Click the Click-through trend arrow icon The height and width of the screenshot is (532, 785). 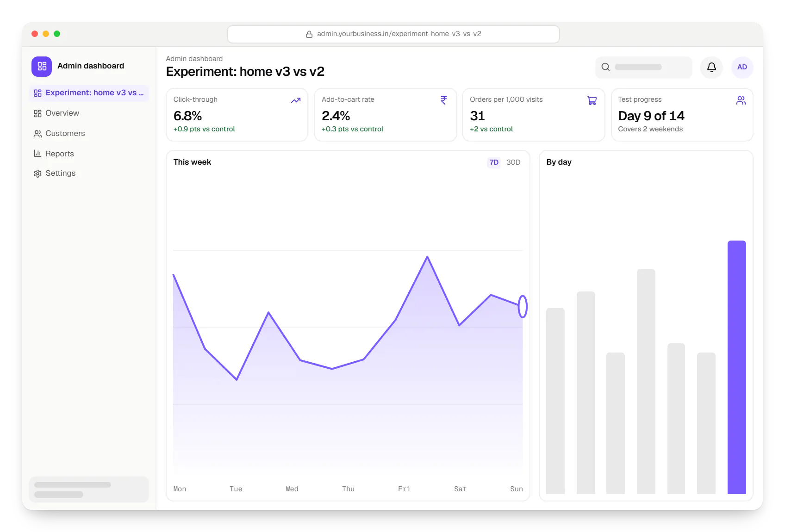click(x=296, y=100)
